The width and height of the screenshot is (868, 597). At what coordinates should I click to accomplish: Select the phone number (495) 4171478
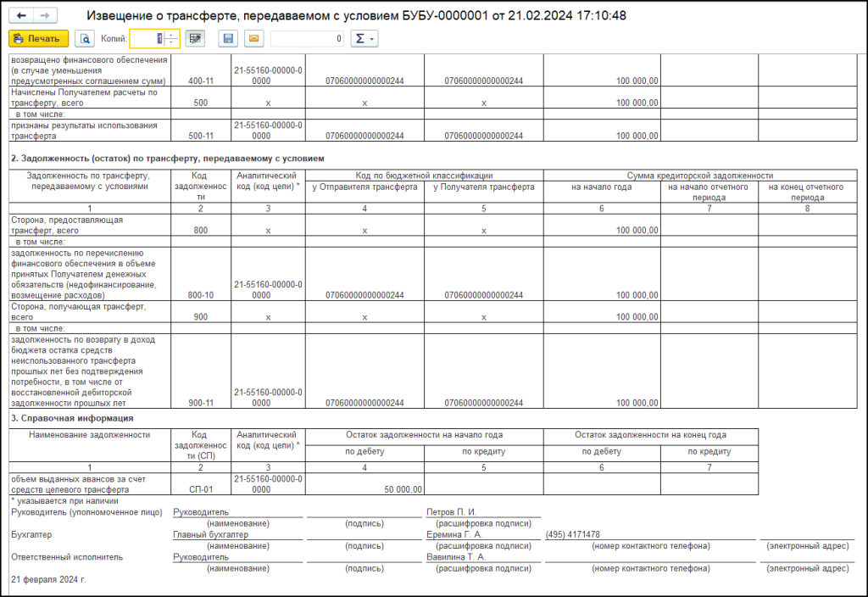575,534
